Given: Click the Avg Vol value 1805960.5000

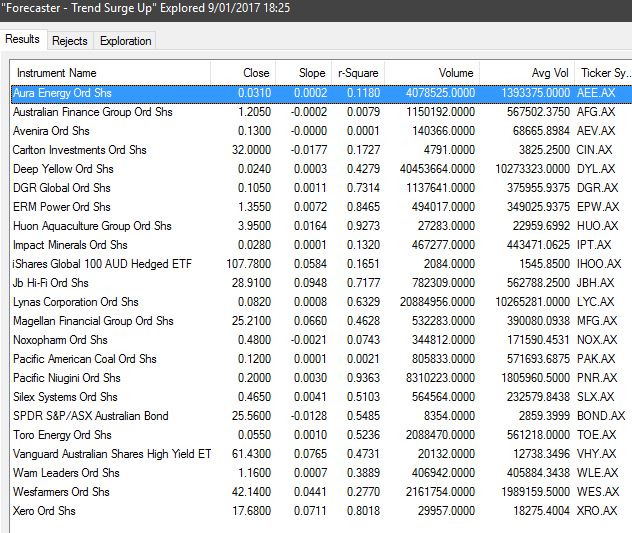Looking at the screenshot, I should 536,378.
